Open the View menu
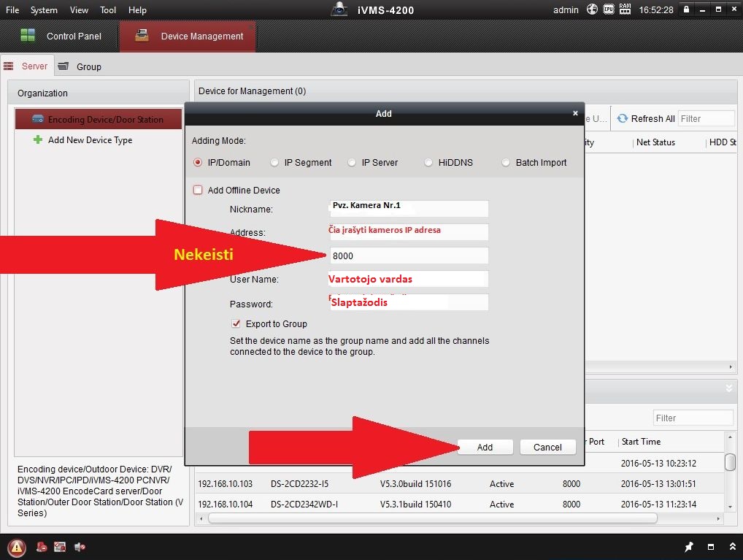Viewport: 743px width, 560px height. click(79, 10)
